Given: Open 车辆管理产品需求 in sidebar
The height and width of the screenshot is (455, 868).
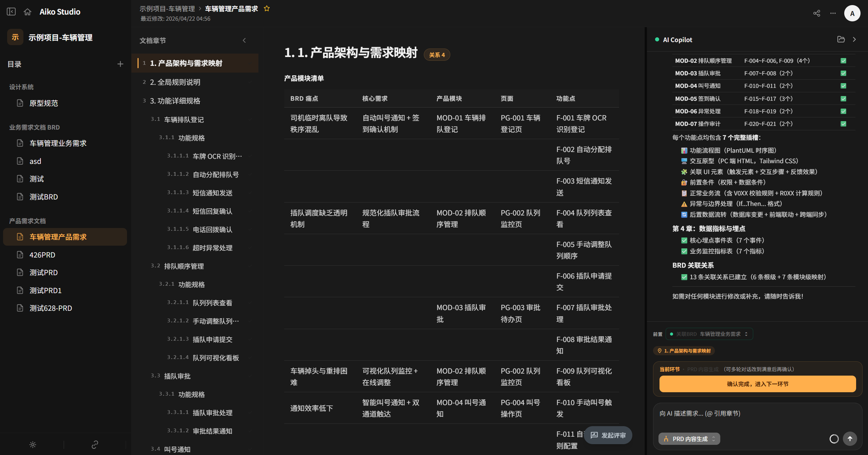Looking at the screenshot, I should pyautogui.click(x=65, y=237).
